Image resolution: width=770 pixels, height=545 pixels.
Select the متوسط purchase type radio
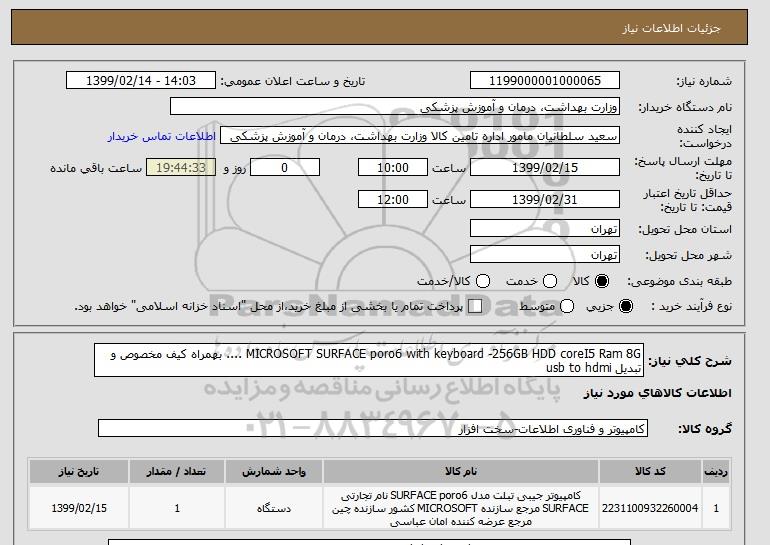[567, 306]
